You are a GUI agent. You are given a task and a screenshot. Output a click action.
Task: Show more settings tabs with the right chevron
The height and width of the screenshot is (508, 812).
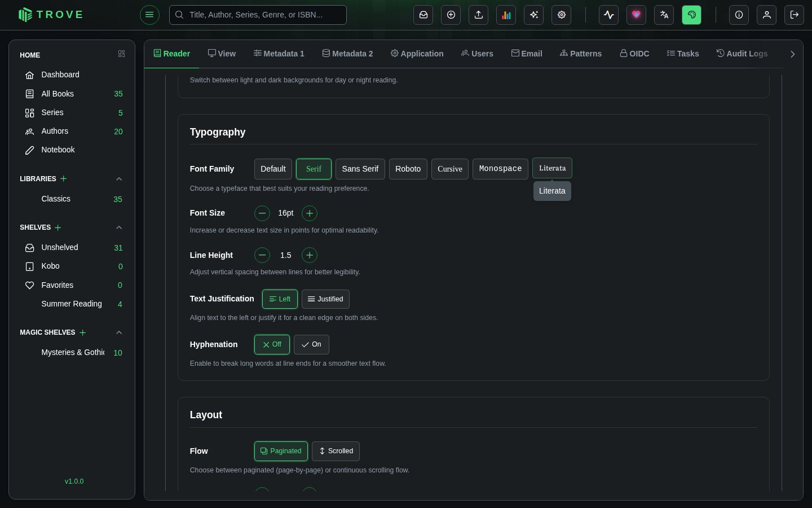tap(792, 54)
